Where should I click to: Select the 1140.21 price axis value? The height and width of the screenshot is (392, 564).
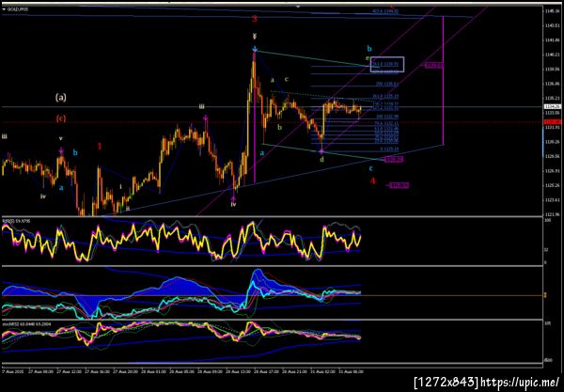(551, 55)
